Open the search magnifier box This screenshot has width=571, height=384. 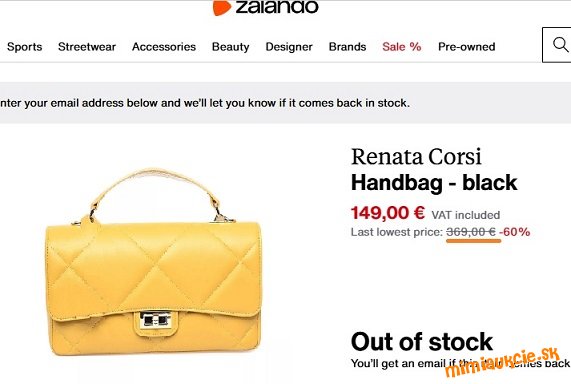pos(557,45)
